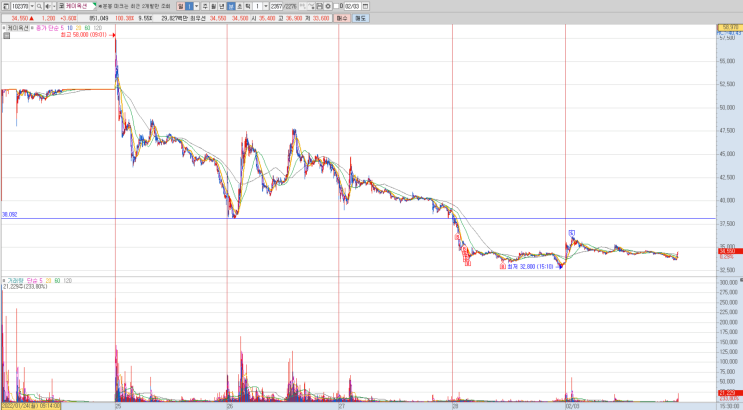This screenshot has width=743, height=410.
Task: Click the stock code field 102370
Action: [x=19, y=6]
